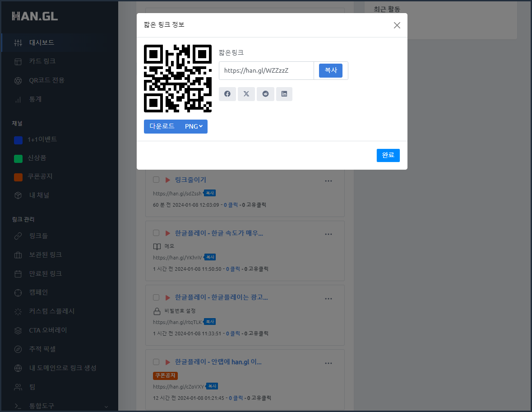532x412 pixels.
Task: Click the QR코드 전용 aperture icon
Action: point(18,81)
